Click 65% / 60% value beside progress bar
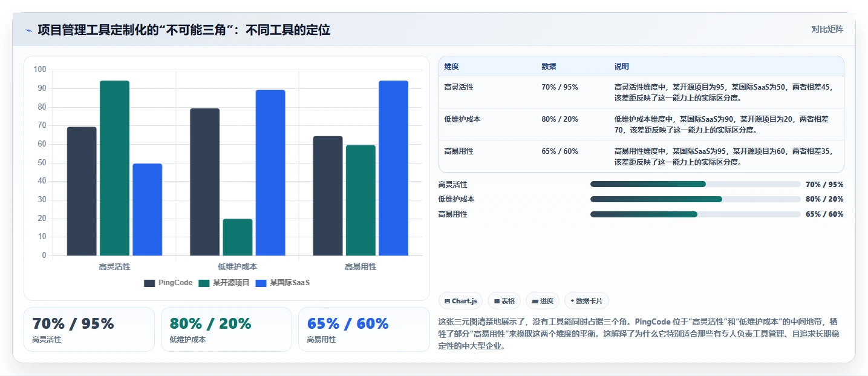Screen dimensions: 868x376 tap(824, 214)
